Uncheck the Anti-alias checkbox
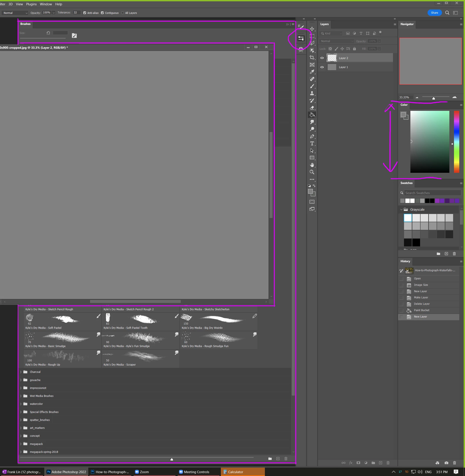This screenshot has height=476, width=465. [x=85, y=13]
